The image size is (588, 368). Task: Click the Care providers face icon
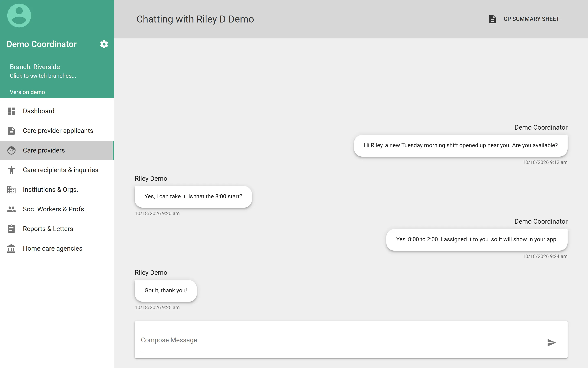[x=11, y=150]
